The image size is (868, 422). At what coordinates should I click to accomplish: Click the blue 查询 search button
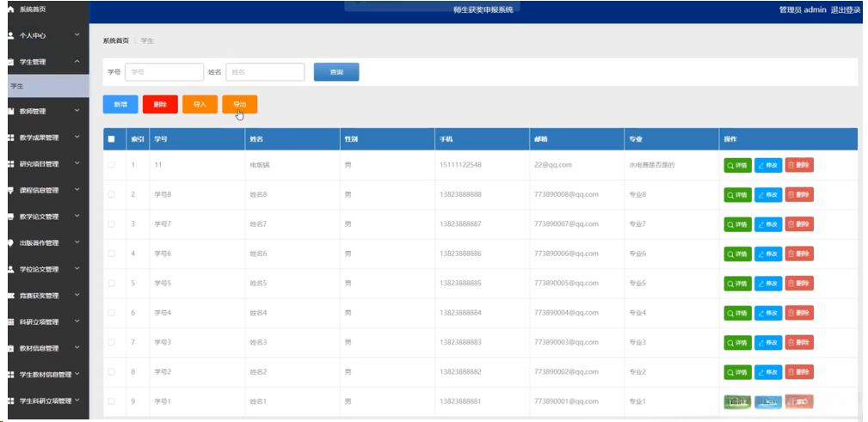336,72
